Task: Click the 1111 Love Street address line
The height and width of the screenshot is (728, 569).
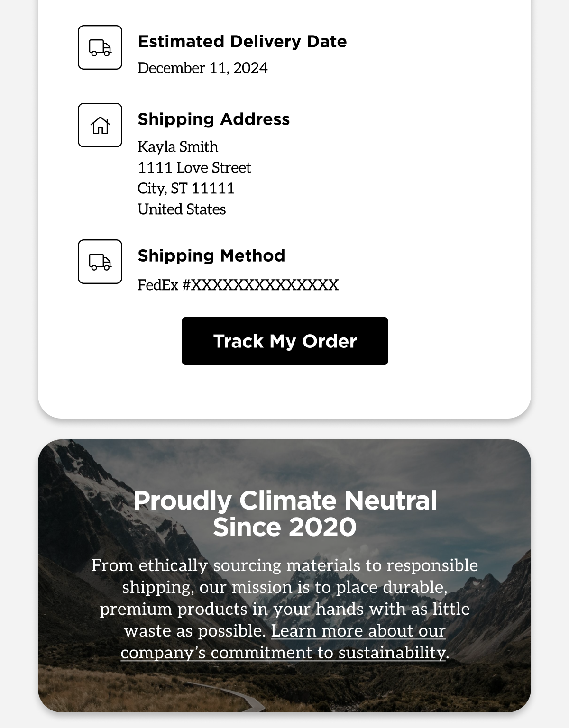Action: pos(194,168)
